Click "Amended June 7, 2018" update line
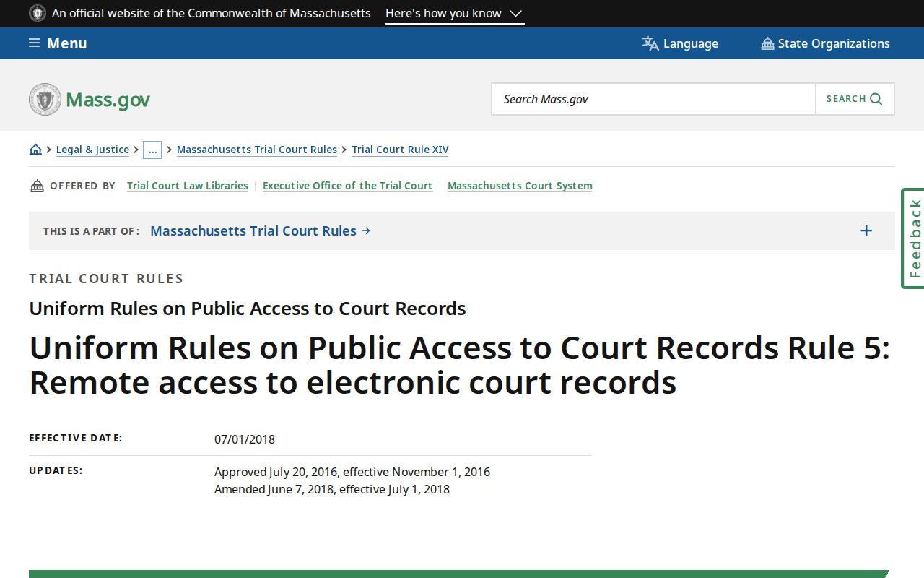Image resolution: width=924 pixels, height=578 pixels. [332, 489]
